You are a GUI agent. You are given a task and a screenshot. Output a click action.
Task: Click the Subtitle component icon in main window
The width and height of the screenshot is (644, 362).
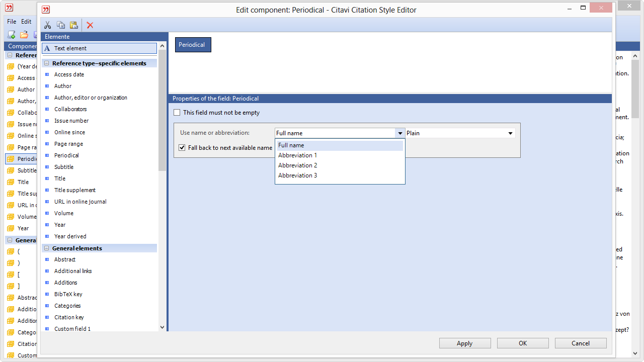[x=11, y=170]
